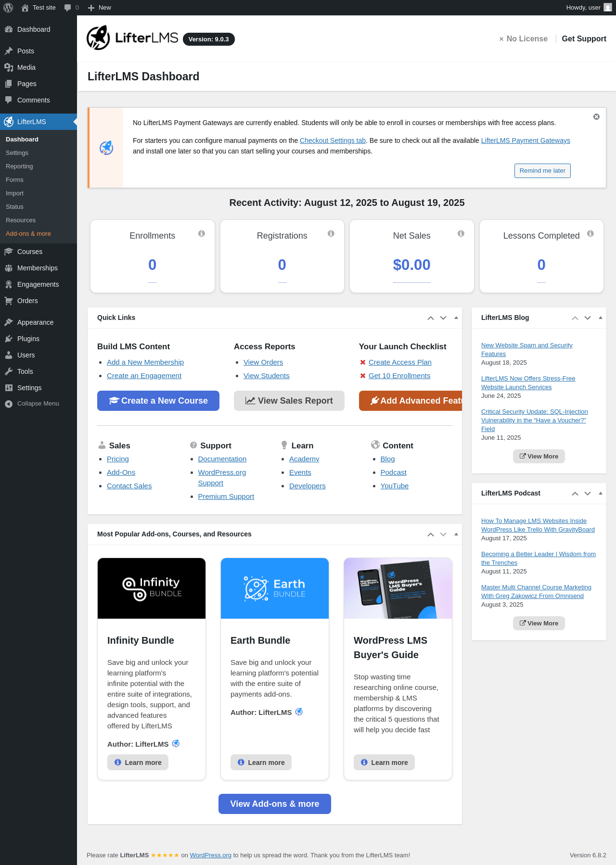Open the Test site home icon
Viewport: 616px width, 865px height.
(x=25, y=8)
